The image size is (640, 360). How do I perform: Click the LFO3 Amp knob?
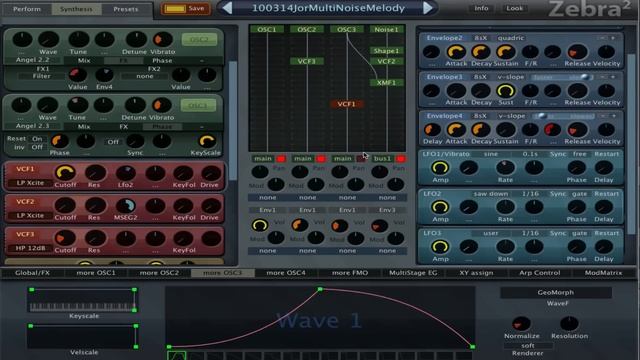(440, 247)
